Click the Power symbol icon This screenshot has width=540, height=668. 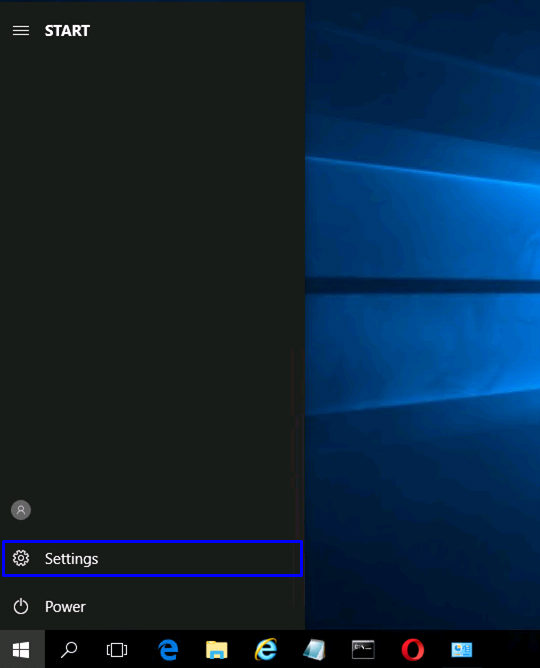coord(21,606)
